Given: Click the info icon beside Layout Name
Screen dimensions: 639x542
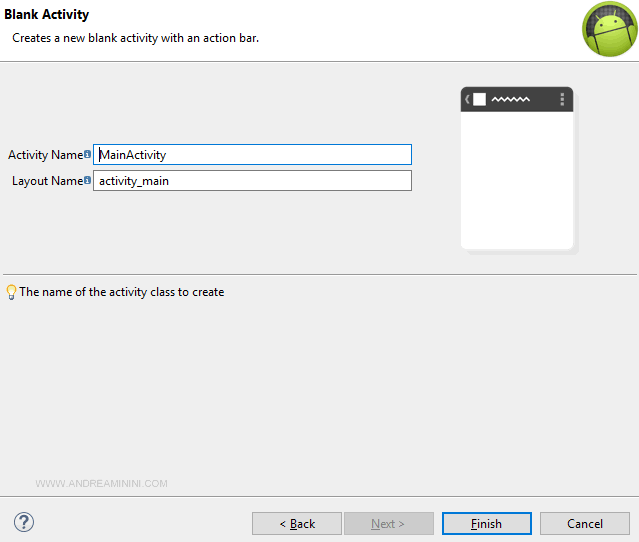Looking at the screenshot, I should pos(88,181).
